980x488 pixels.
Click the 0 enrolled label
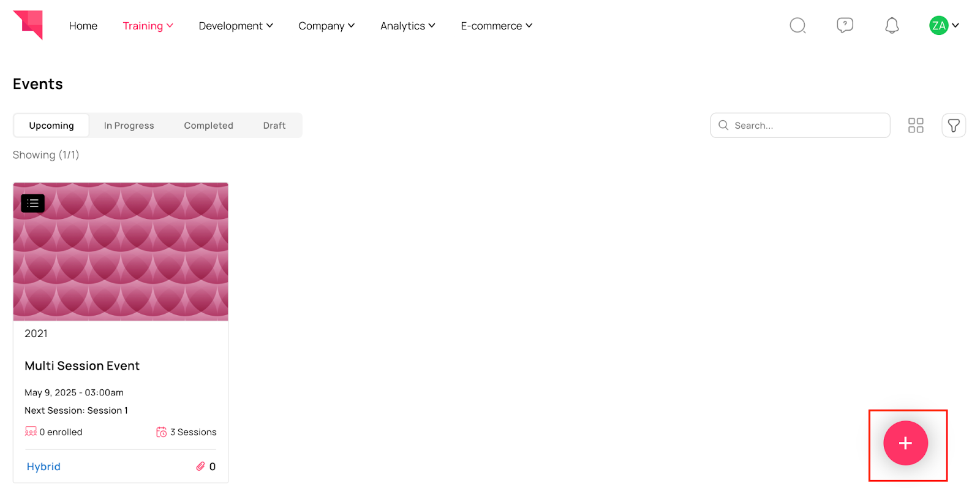click(x=61, y=432)
